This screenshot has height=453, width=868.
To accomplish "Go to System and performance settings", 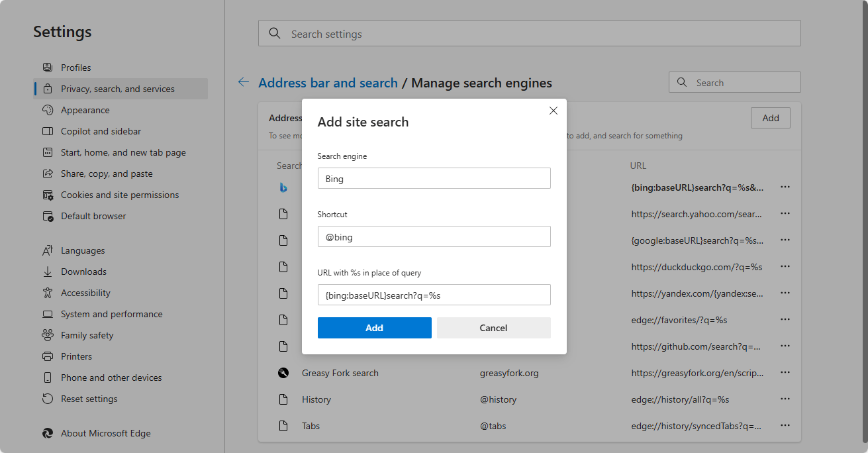I will coord(111,314).
